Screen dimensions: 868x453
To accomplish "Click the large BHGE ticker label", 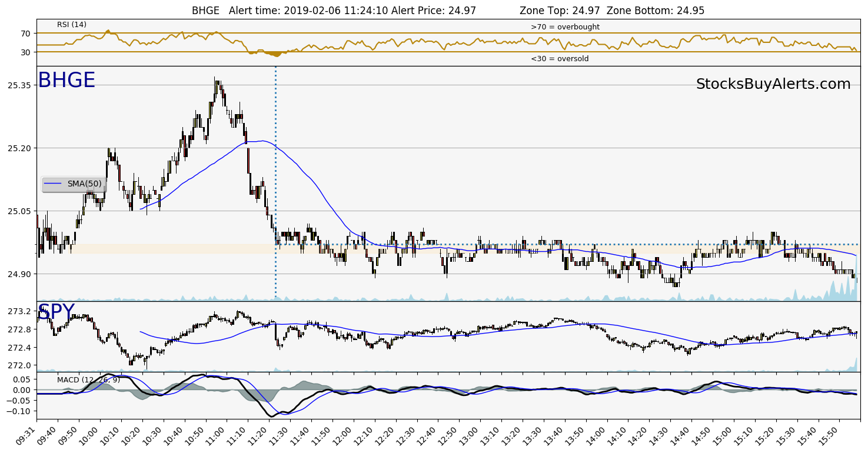I will (x=66, y=81).
